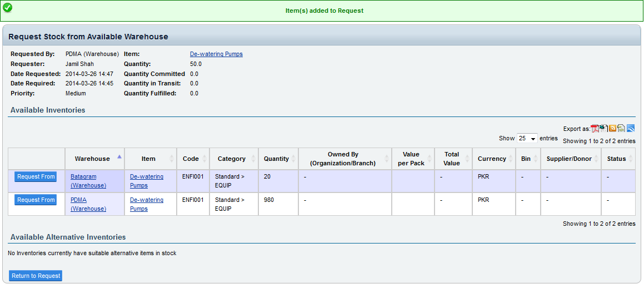Click the green success checkmark icon

point(7,8)
